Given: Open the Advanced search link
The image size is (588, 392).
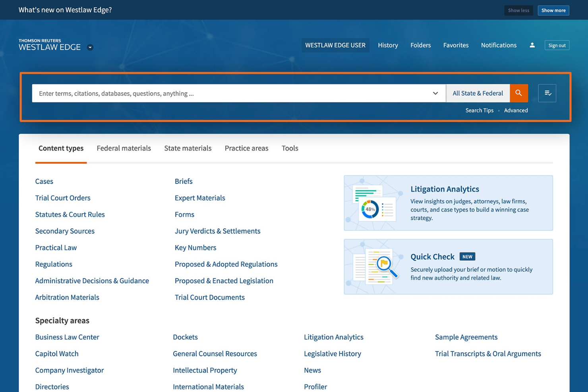Looking at the screenshot, I should pos(516,110).
